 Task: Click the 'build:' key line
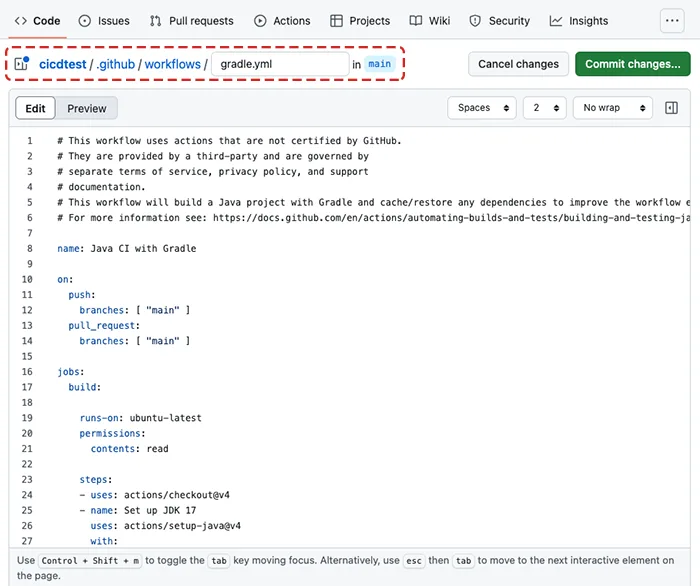pos(85,387)
